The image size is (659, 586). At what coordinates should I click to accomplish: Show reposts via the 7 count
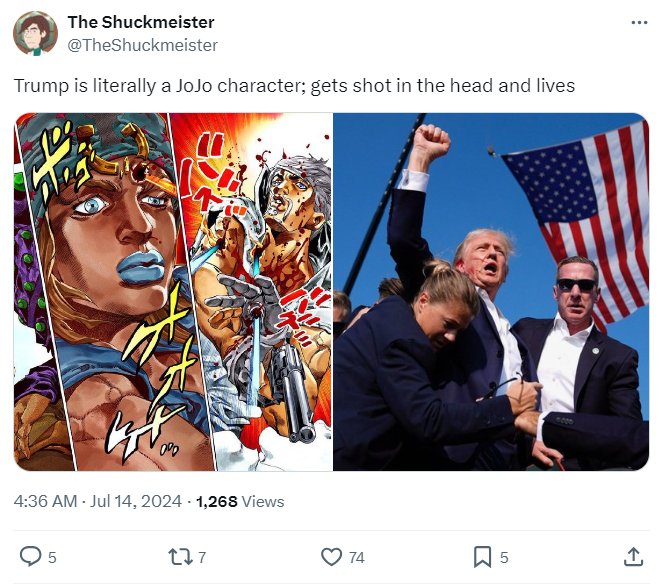[x=202, y=557]
